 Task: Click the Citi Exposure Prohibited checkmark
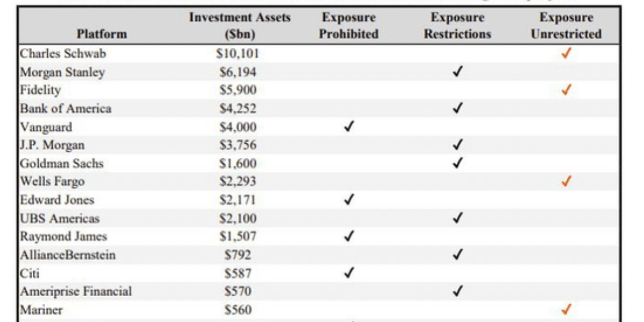click(349, 273)
